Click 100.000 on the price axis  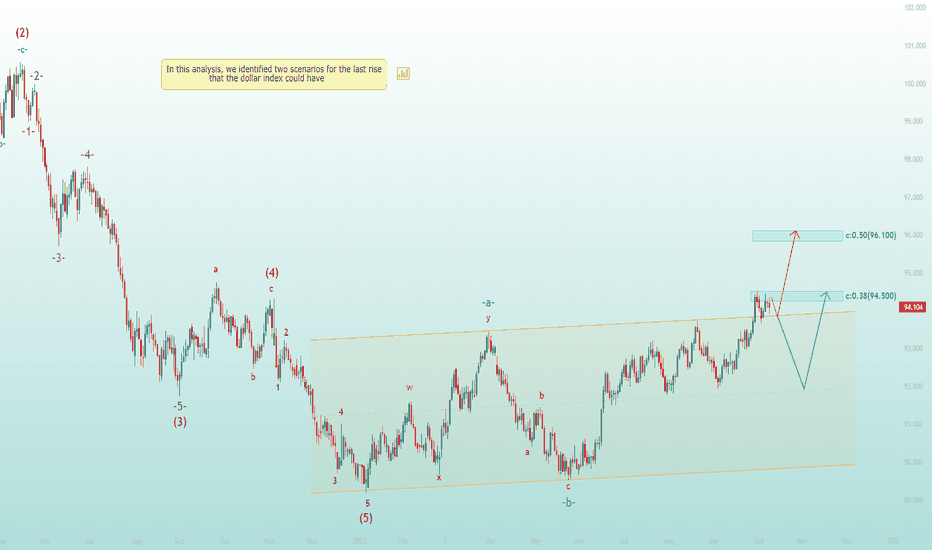[915, 84]
